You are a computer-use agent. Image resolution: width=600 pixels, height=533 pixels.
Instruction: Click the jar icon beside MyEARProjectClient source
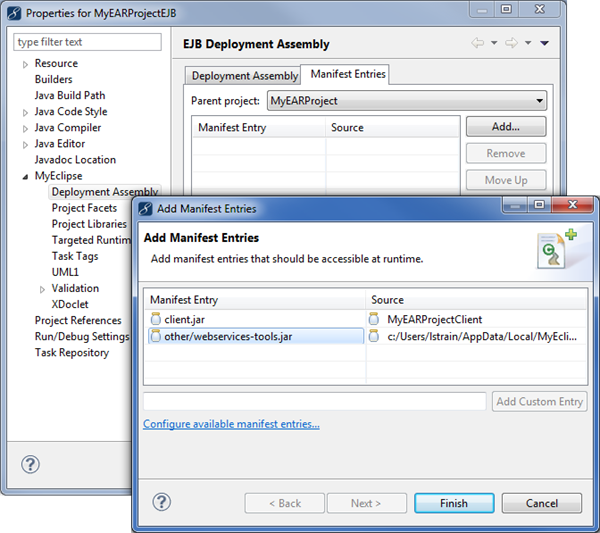coord(373,319)
